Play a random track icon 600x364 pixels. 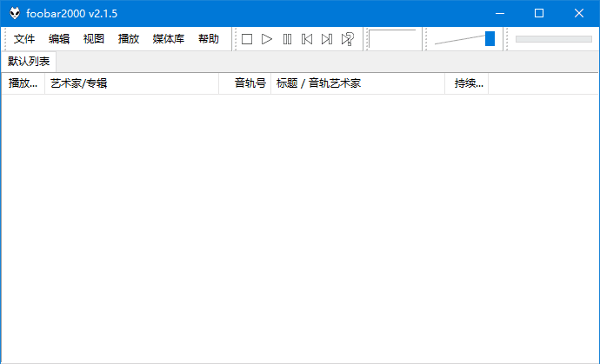pos(347,39)
